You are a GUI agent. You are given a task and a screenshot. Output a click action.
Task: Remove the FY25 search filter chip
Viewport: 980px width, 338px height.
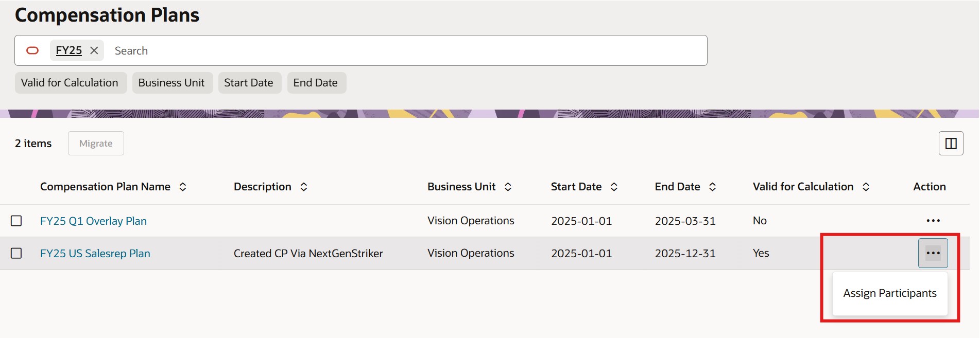coord(94,50)
